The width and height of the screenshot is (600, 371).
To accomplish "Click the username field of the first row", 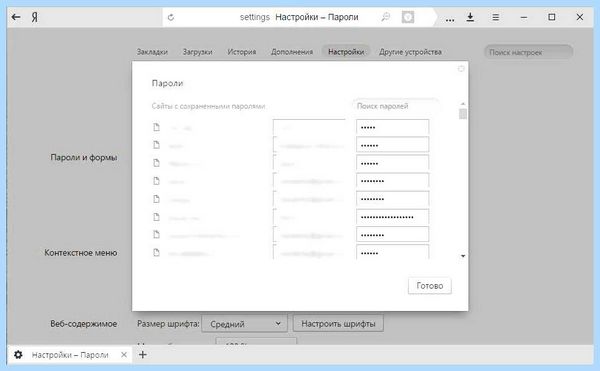I will [x=309, y=127].
